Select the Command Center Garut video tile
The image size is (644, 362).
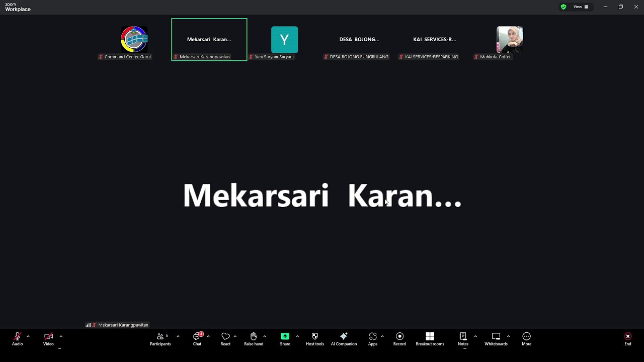coord(134,40)
